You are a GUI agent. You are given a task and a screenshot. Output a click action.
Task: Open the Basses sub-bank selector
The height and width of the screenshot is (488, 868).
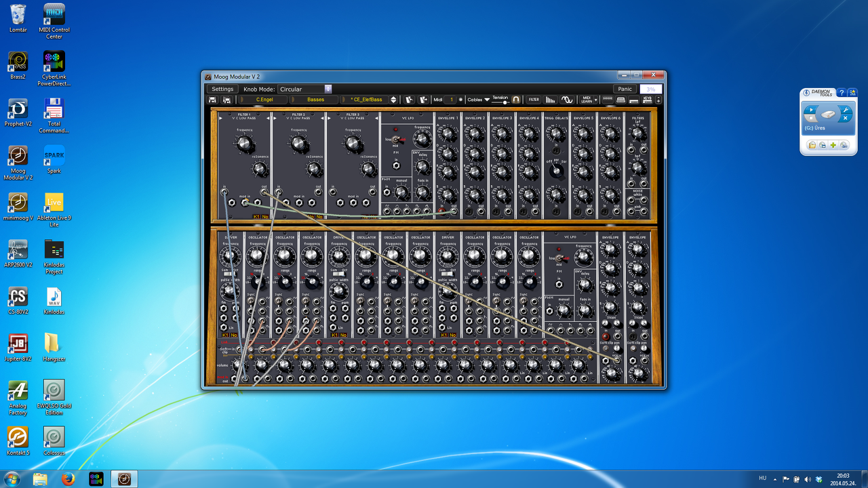tap(315, 100)
